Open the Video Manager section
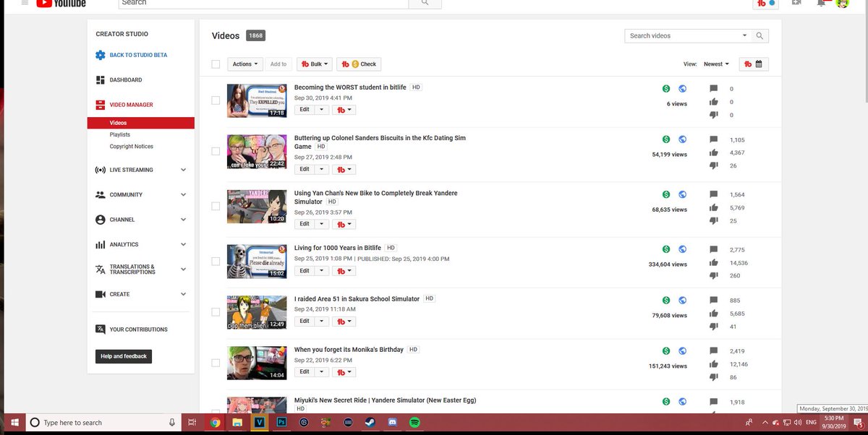Screen dimensions: 868x435 click(x=131, y=105)
